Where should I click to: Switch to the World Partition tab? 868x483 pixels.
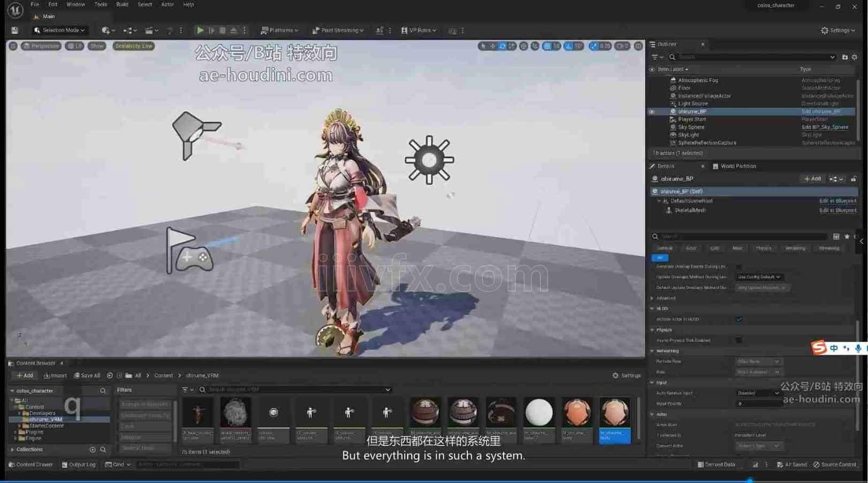click(x=734, y=166)
